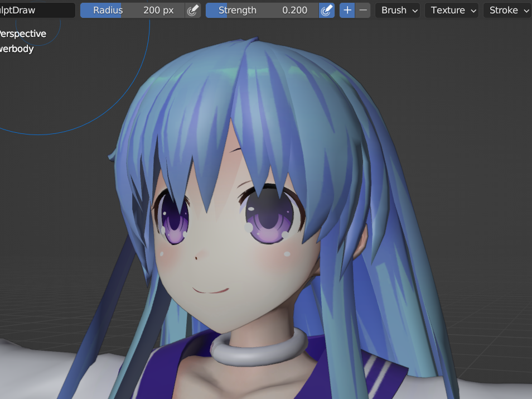The height and width of the screenshot is (399, 532).
Task: Click the SculptDraw brush name field
Action: (x=37, y=10)
